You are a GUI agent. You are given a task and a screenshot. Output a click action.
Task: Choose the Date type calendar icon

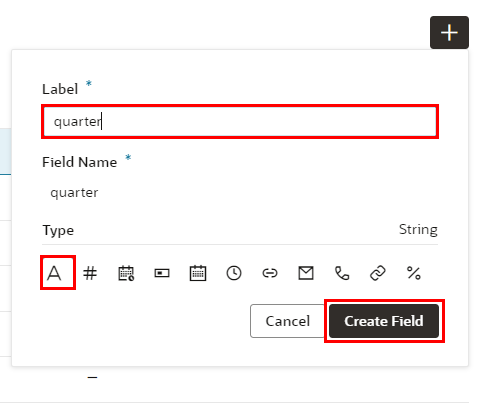point(198,273)
